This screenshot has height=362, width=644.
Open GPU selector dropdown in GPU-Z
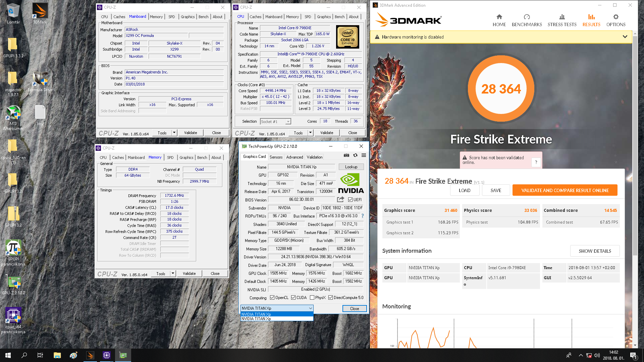[x=277, y=308]
